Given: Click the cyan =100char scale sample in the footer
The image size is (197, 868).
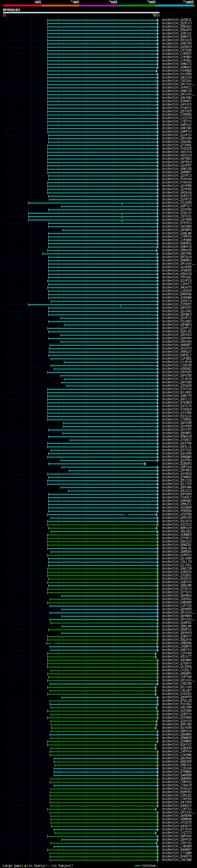Looking at the screenshot, I should (137, 866).
